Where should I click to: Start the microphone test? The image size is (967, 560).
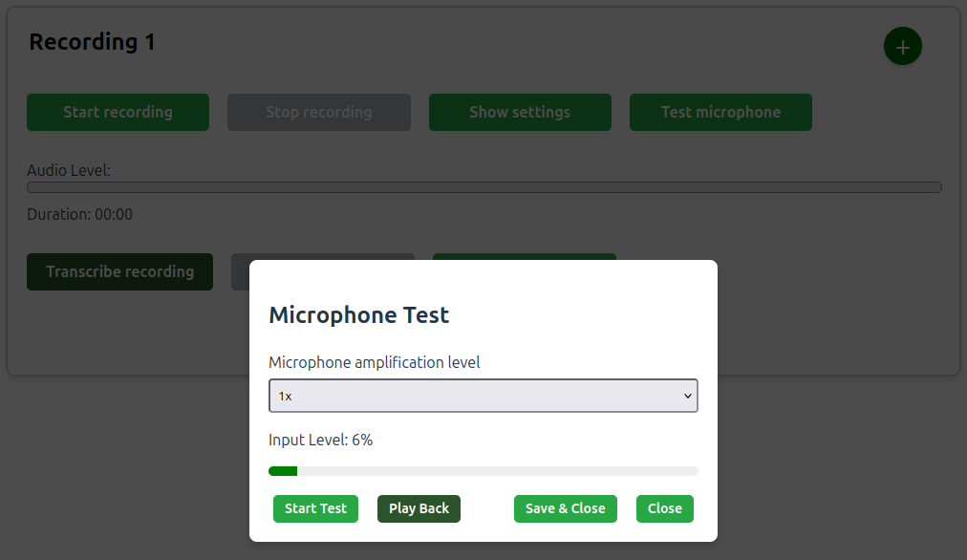[x=315, y=508]
